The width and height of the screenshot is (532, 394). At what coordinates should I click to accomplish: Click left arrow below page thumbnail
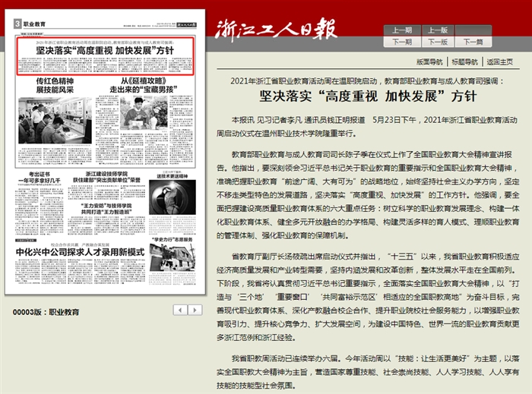pyautogui.click(x=180, y=310)
